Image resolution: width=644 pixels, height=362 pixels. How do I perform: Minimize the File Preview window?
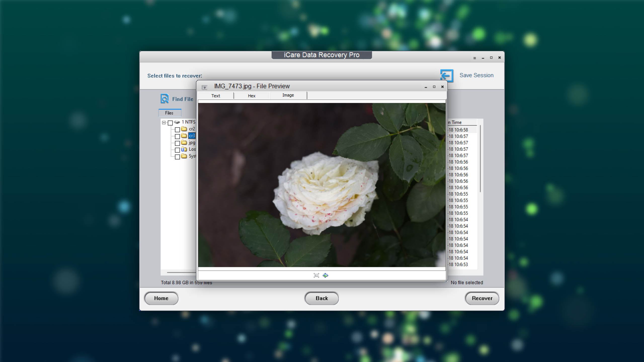[426, 87]
